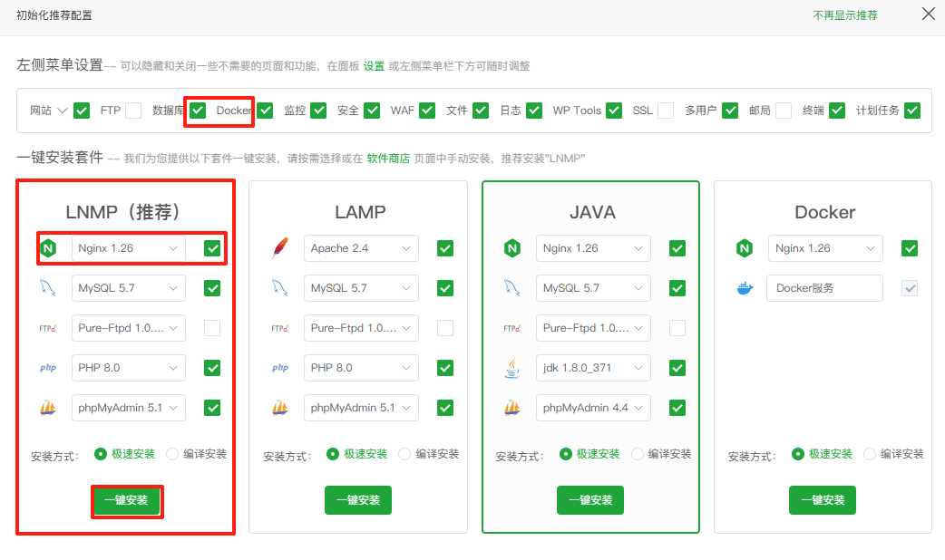The width and height of the screenshot is (945, 560).
Task: Open jdk 1.8.0_371 version dropdown
Action: click(x=593, y=368)
